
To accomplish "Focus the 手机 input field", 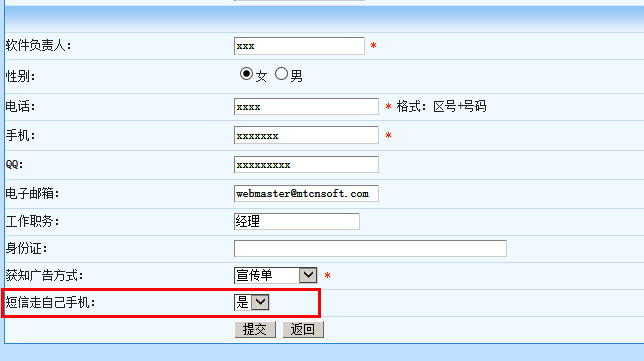I will tap(306, 136).
